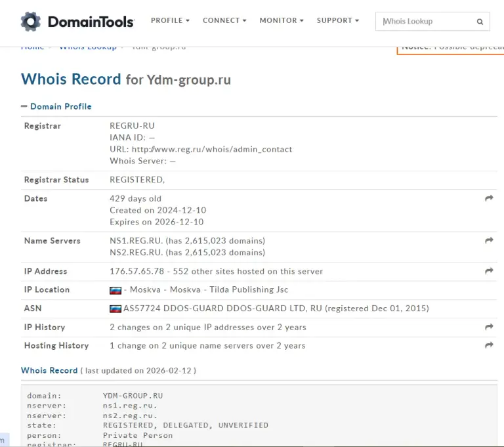The height and width of the screenshot is (447, 504).
Task: Collapse the Domain Profile section
Action: point(56,106)
